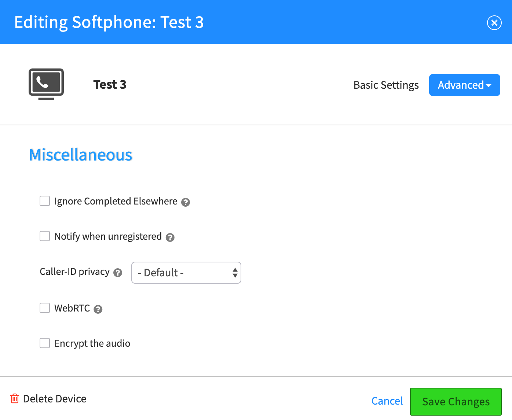Click the softphone device icon
The image size is (512, 420).
point(46,84)
